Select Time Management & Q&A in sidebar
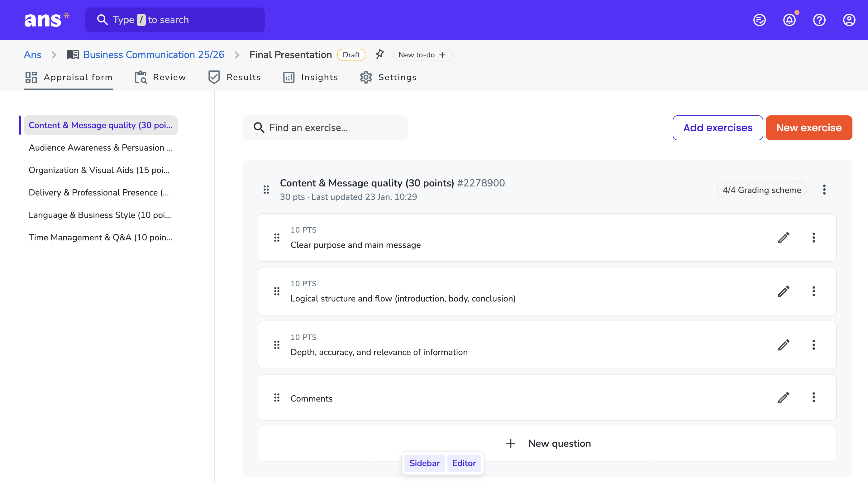 click(100, 238)
